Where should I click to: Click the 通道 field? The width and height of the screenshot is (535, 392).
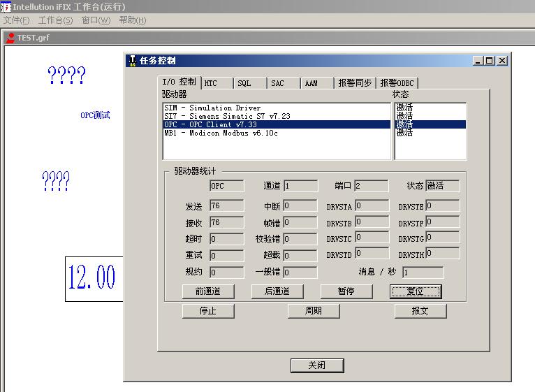pyautogui.click(x=300, y=186)
